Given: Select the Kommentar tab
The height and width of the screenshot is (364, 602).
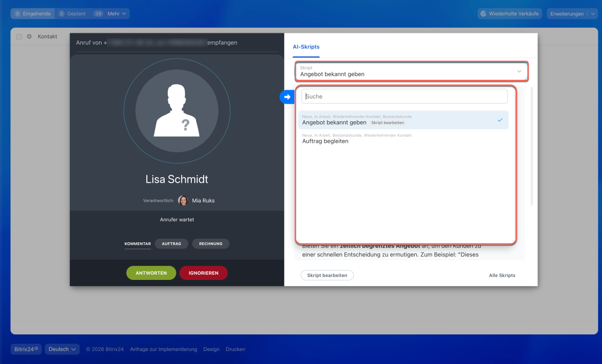Looking at the screenshot, I should (x=138, y=244).
